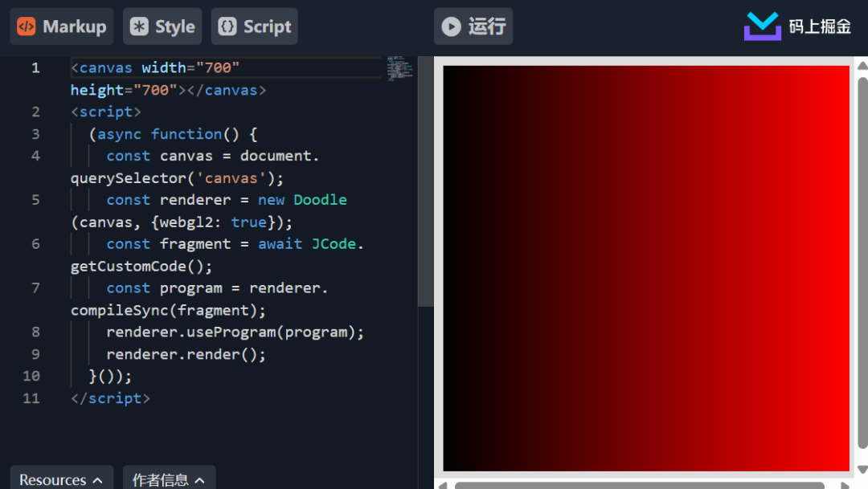This screenshot has width=868, height=489.
Task: Click the editor vertical scrollbar
Action: (426, 181)
